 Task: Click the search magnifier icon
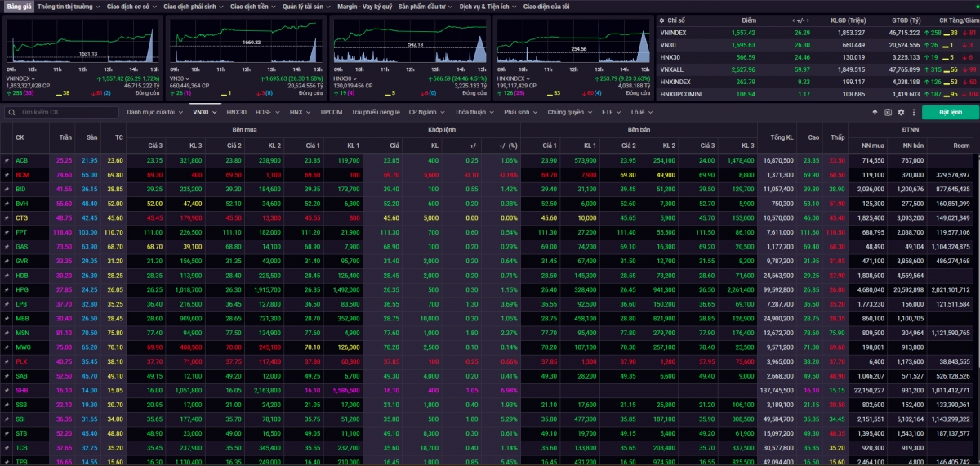11,112
